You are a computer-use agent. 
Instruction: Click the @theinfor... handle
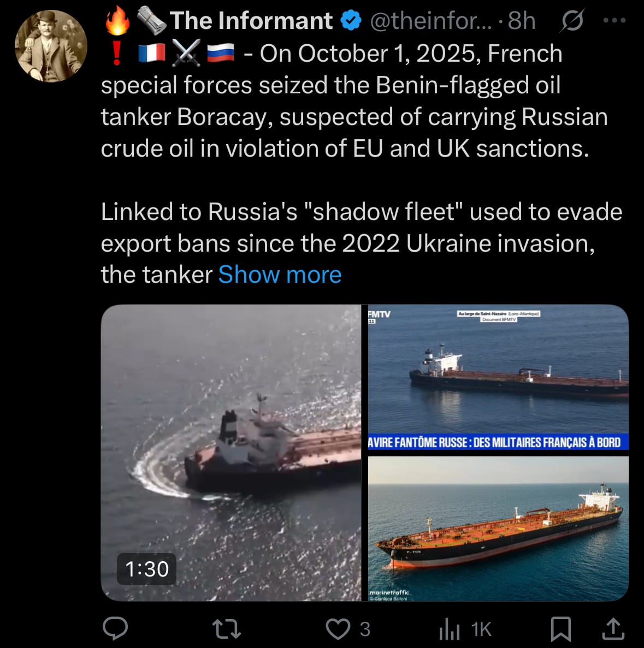(430, 21)
